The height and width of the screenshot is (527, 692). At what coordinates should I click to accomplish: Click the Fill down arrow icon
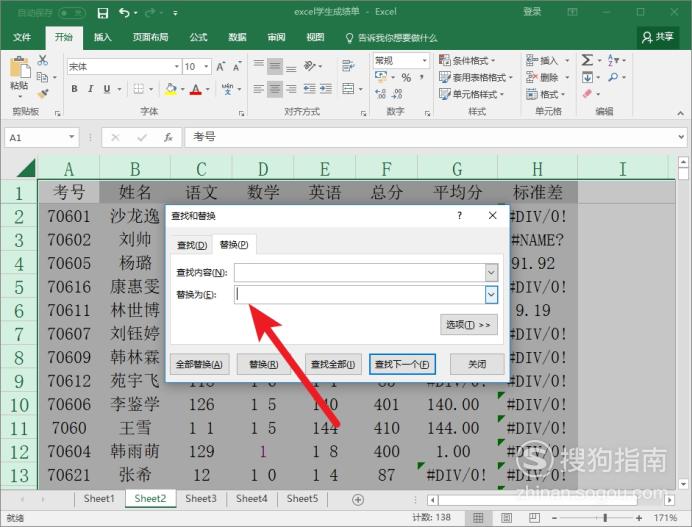pyautogui.click(x=587, y=78)
